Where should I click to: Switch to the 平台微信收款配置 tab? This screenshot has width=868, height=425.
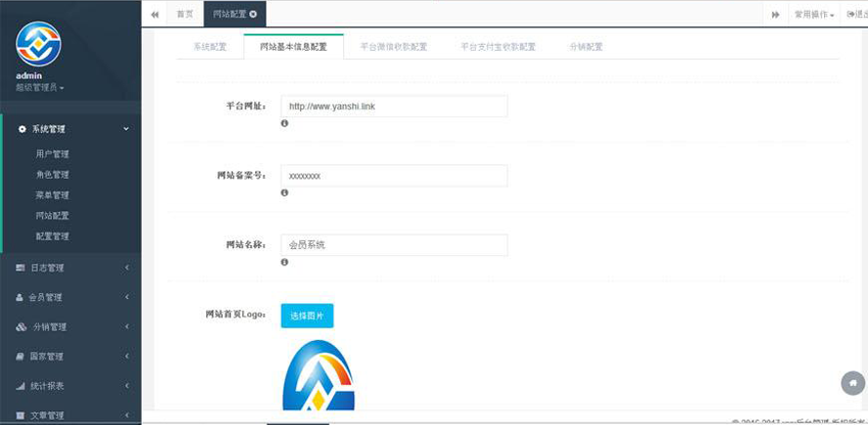pyautogui.click(x=393, y=47)
